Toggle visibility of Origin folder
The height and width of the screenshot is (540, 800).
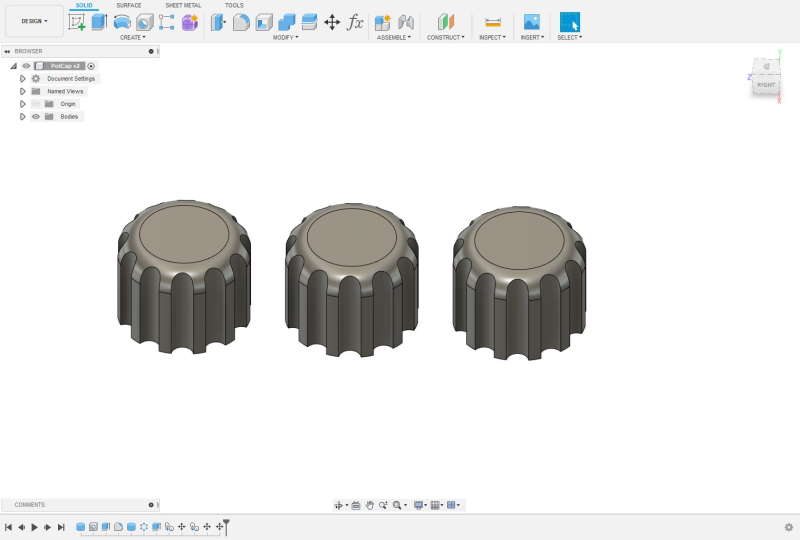pos(36,104)
